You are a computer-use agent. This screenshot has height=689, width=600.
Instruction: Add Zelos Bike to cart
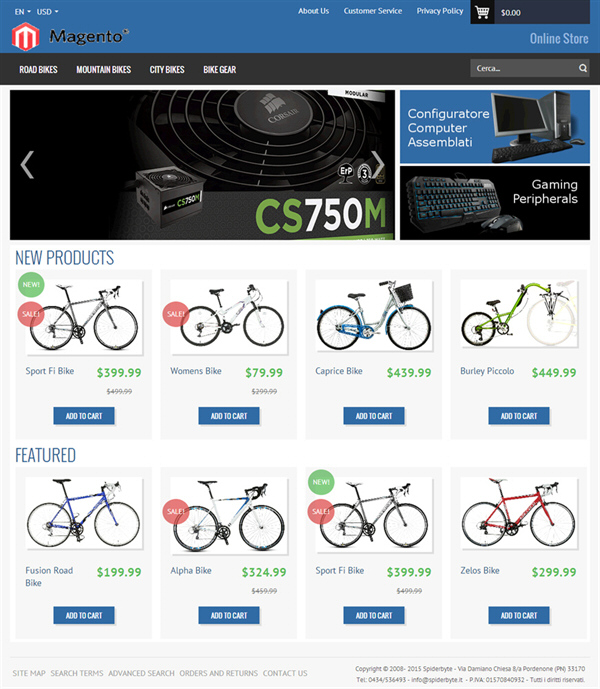(519, 615)
